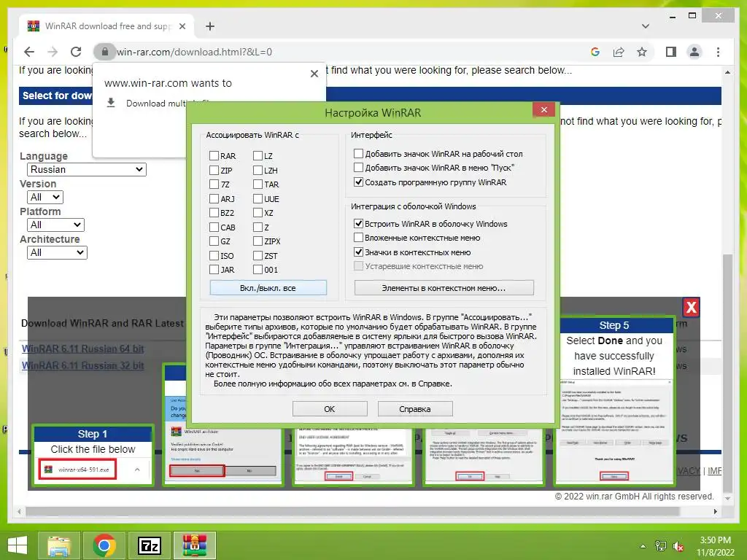This screenshot has width=747, height=560.
Task: Dismiss the Chrome download permission popup
Action: [314, 74]
